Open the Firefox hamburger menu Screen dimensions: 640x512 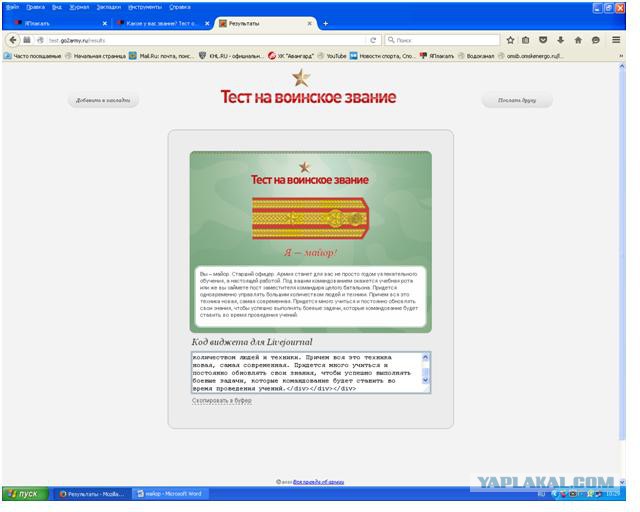point(616,40)
